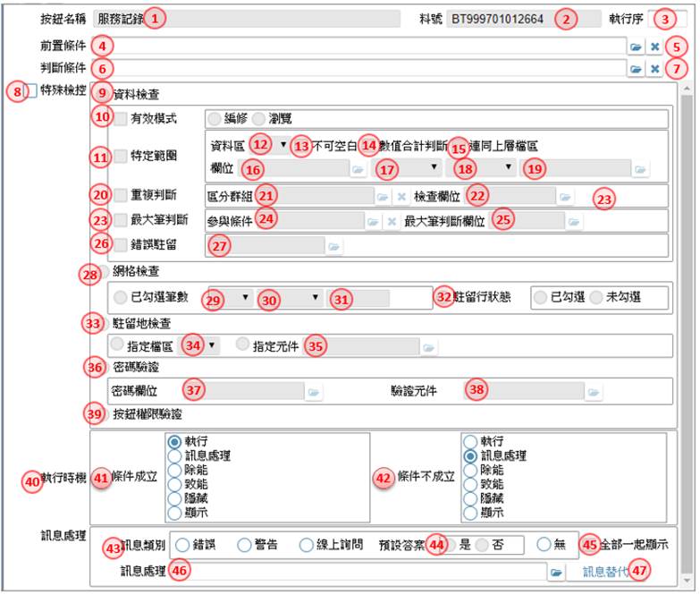This screenshot has width=700, height=595.
Task: Open browse icon for 檢查欄位 field
Action: [x=565, y=197]
